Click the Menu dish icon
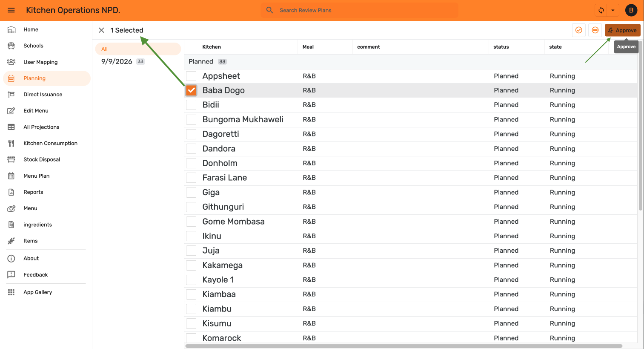 (11, 208)
